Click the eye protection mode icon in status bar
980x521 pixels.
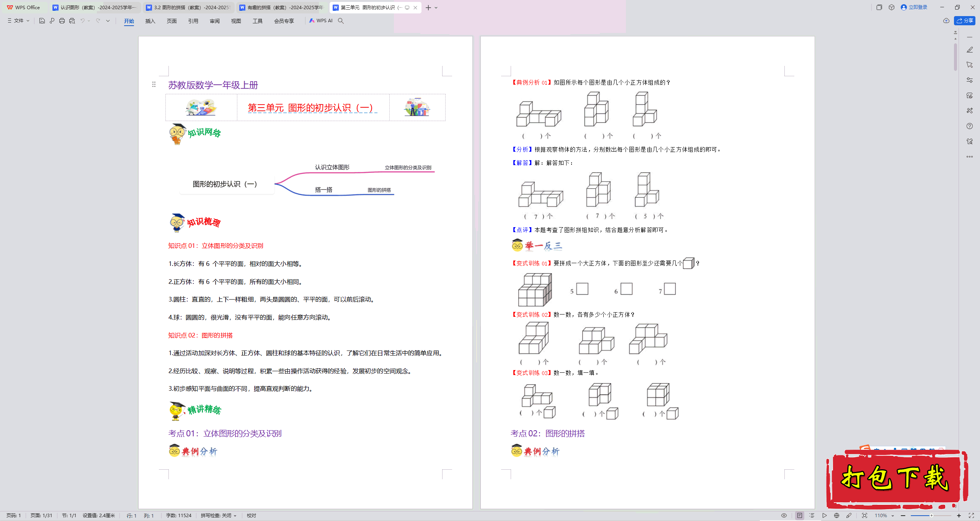[x=784, y=516]
